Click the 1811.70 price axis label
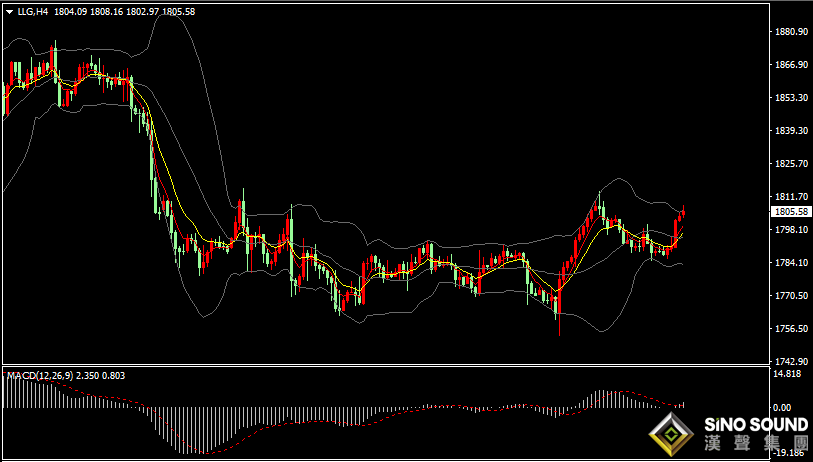The width and height of the screenshot is (813, 462). (x=791, y=197)
